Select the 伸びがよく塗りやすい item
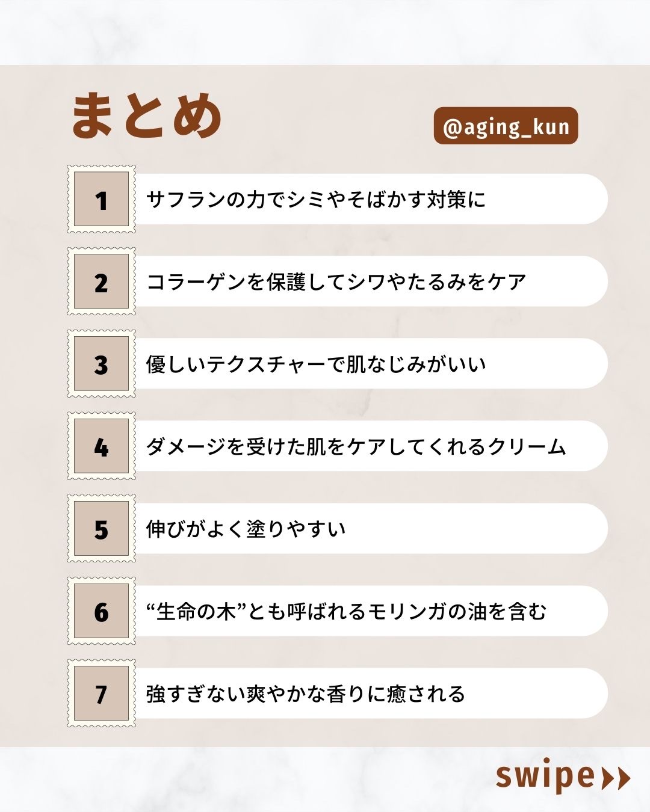This screenshot has width=650, height=812. (x=246, y=529)
